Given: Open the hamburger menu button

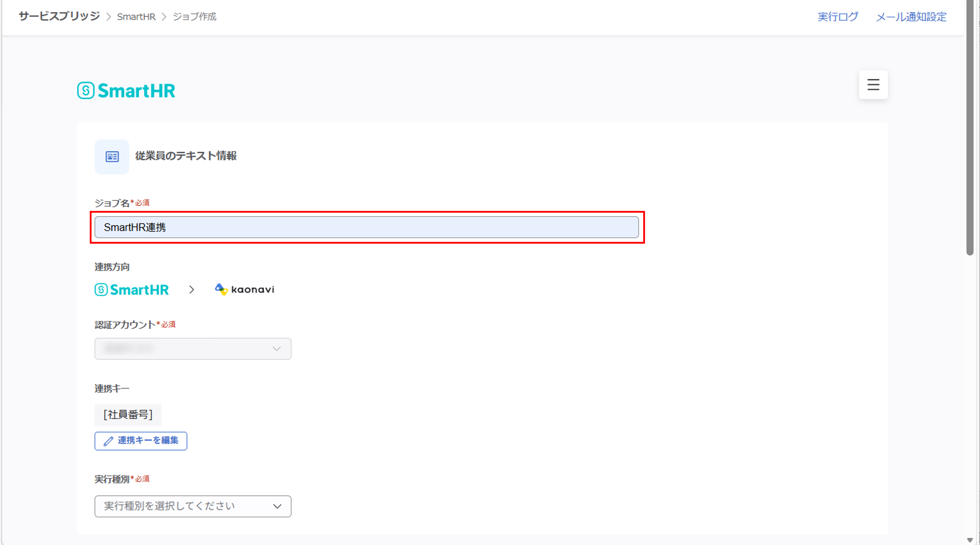Looking at the screenshot, I should 873,84.
